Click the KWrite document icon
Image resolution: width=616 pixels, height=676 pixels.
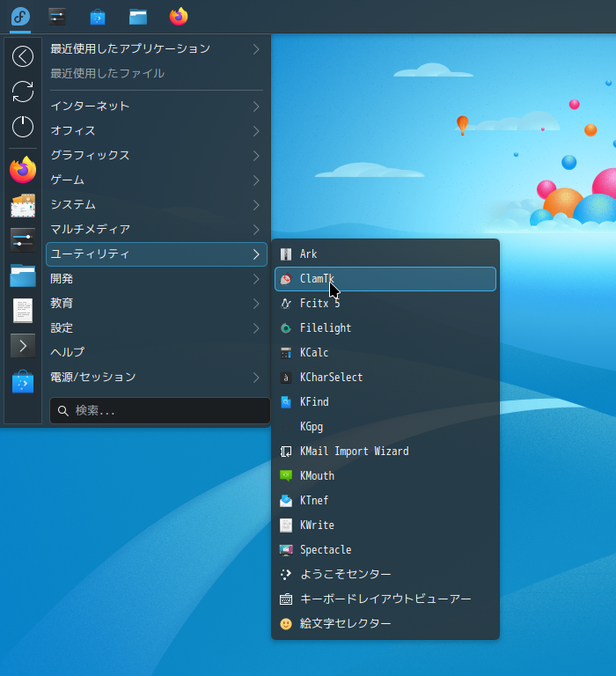coord(286,525)
